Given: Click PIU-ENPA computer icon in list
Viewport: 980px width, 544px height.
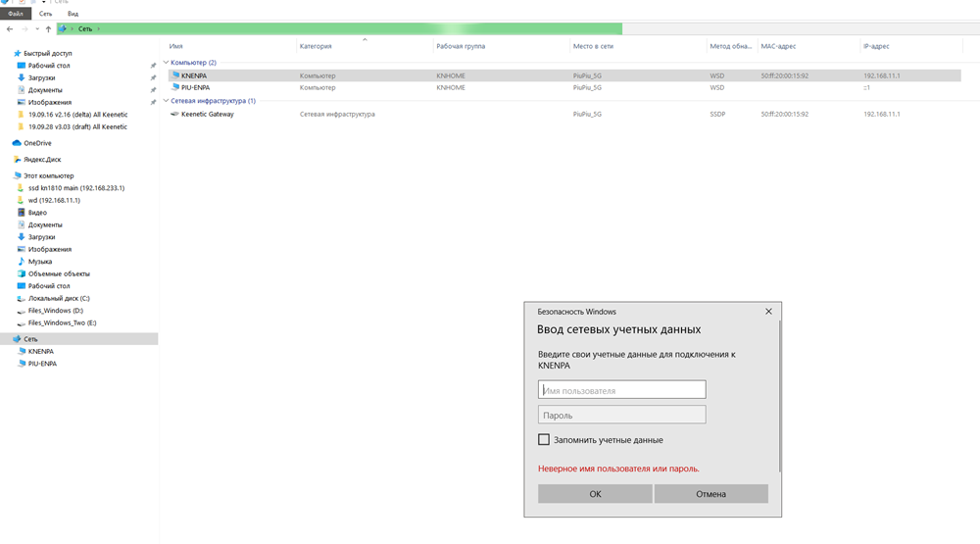Looking at the screenshot, I should pos(175,87).
